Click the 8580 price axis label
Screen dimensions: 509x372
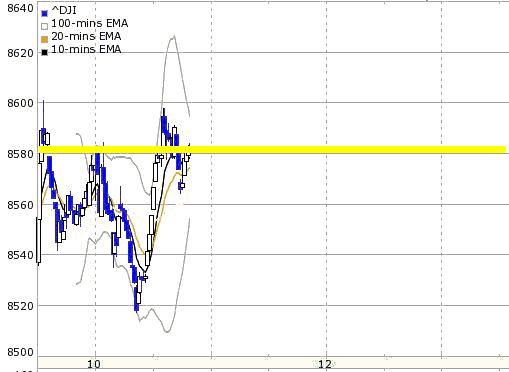coord(21,154)
